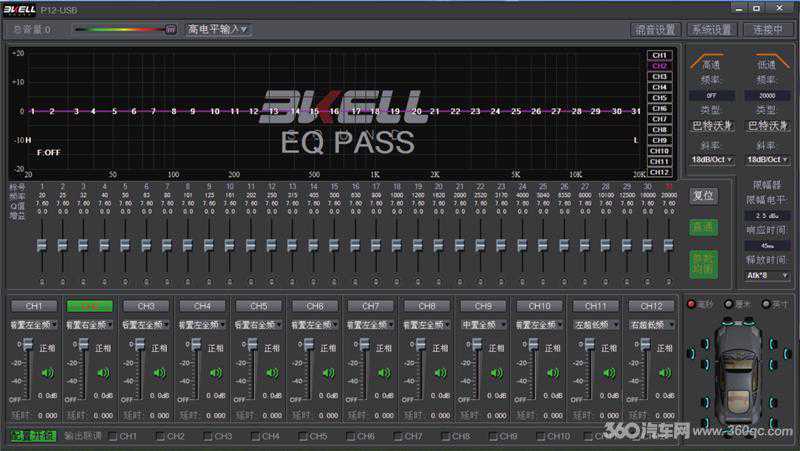The width and height of the screenshot is (800, 451).
Task: Click the high-pass filter curve icon
Action: (x=712, y=63)
